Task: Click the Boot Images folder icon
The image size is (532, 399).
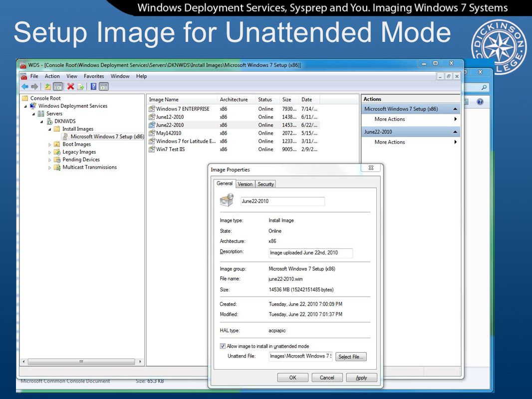Action: [57, 144]
